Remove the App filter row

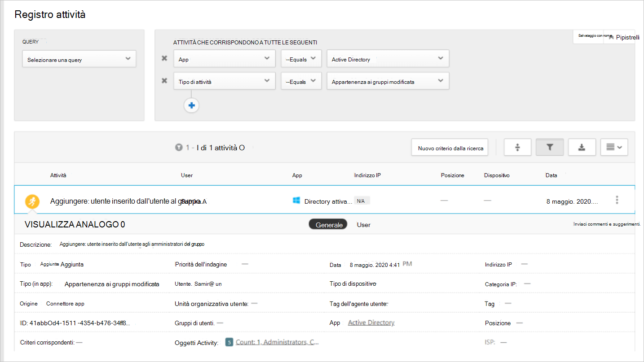click(x=164, y=59)
